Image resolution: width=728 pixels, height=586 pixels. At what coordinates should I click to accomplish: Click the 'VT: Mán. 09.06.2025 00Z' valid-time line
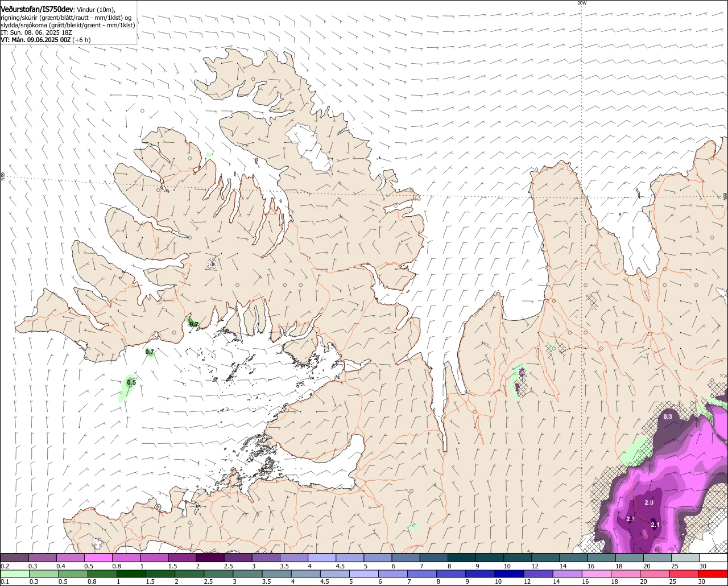[35, 40]
